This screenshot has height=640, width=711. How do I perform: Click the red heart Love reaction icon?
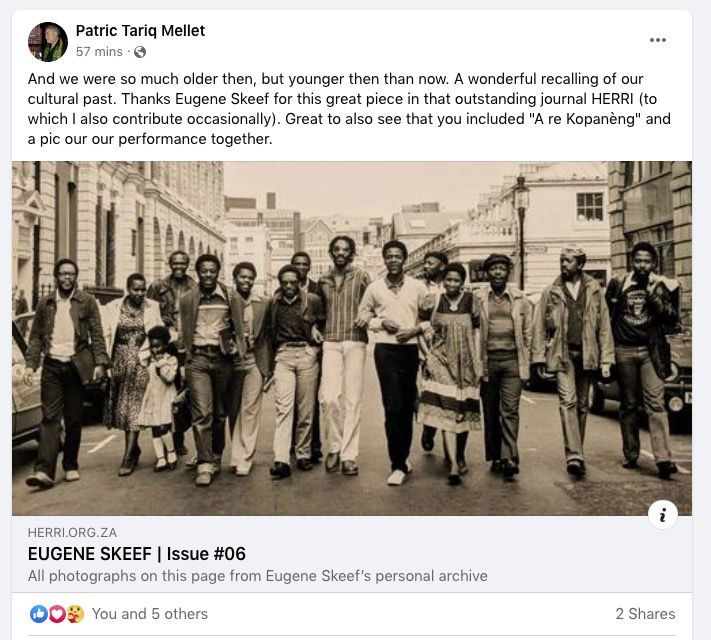[x=57, y=614]
